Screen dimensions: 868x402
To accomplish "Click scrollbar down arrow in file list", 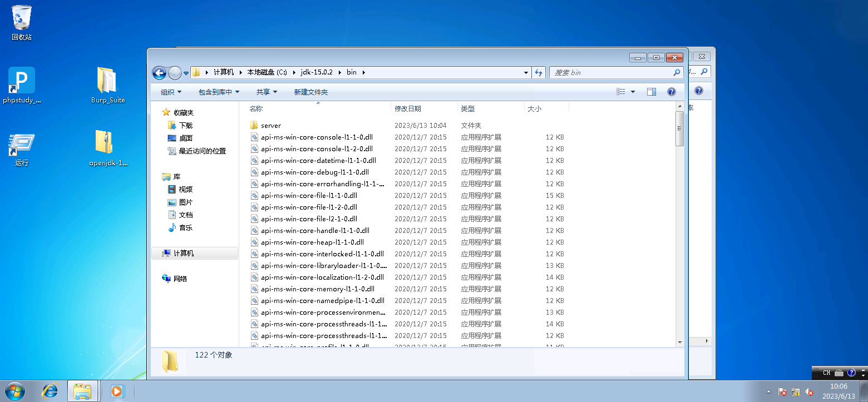I will pos(679,341).
